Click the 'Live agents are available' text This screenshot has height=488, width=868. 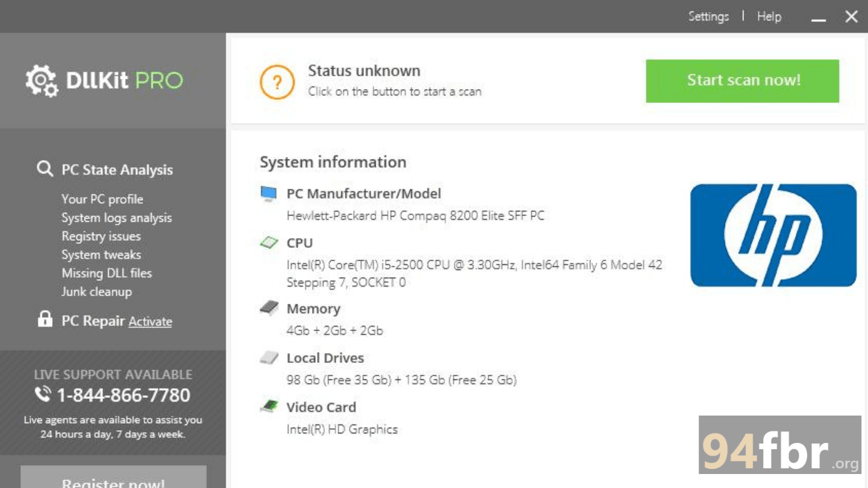point(113,427)
